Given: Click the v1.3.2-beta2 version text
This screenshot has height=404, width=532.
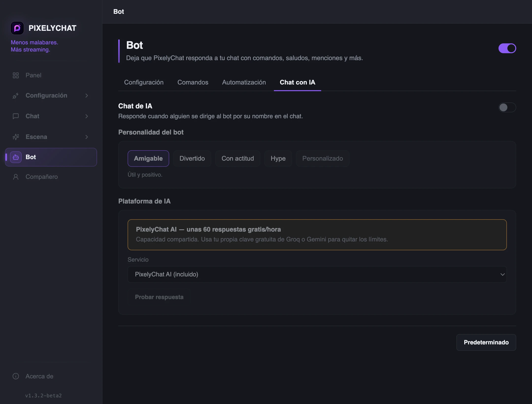Looking at the screenshot, I should pyautogui.click(x=43, y=396).
